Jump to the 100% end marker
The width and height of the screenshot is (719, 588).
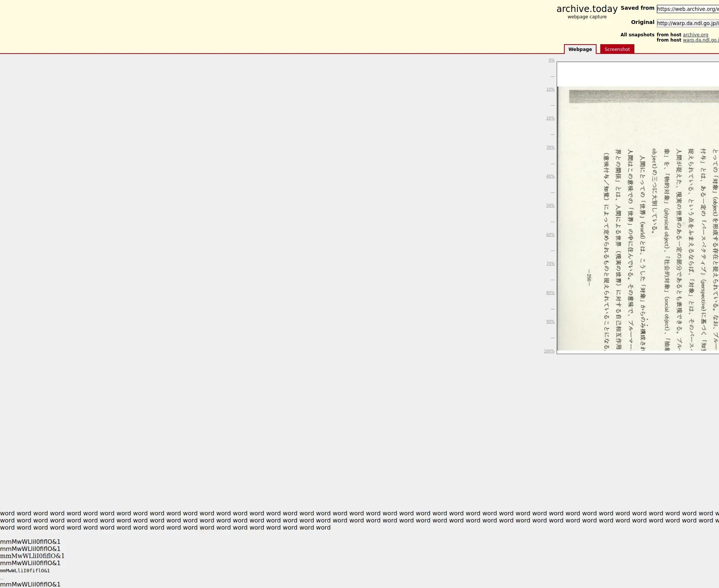(x=549, y=351)
